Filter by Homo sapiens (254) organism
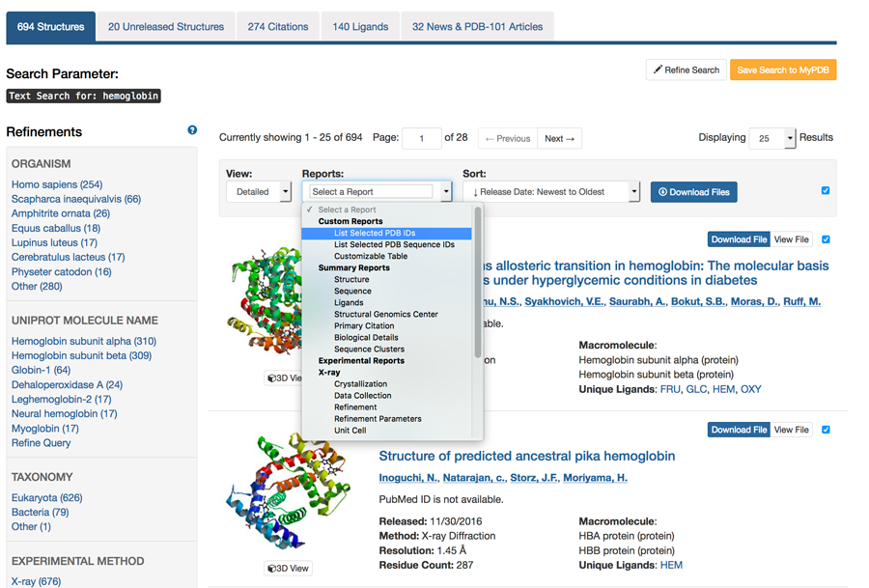Screen dimensions: 869x588 click(57, 184)
